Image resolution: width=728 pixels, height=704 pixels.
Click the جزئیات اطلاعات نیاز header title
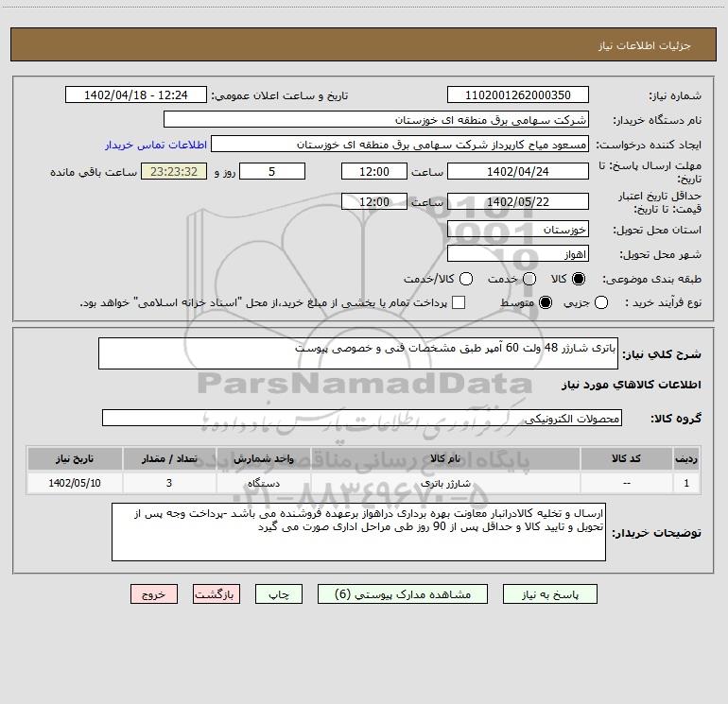645,45
